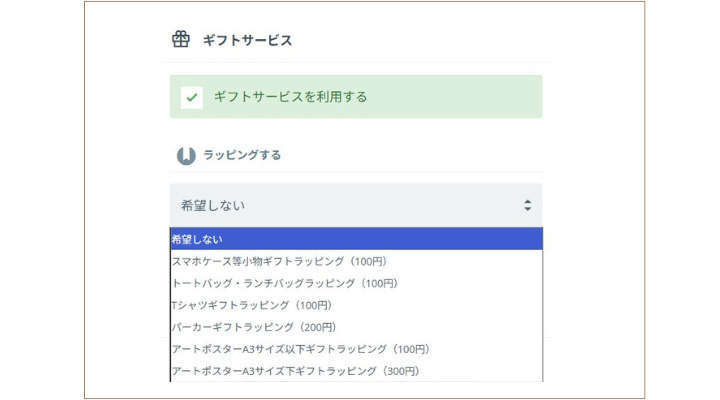Click the up arrow of the dropdown stepper icon

(x=528, y=201)
